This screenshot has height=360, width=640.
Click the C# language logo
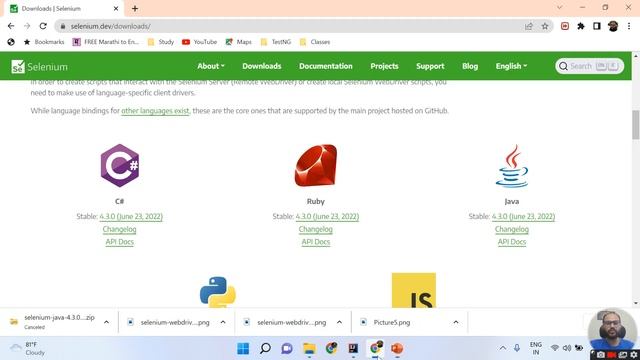click(x=120, y=165)
